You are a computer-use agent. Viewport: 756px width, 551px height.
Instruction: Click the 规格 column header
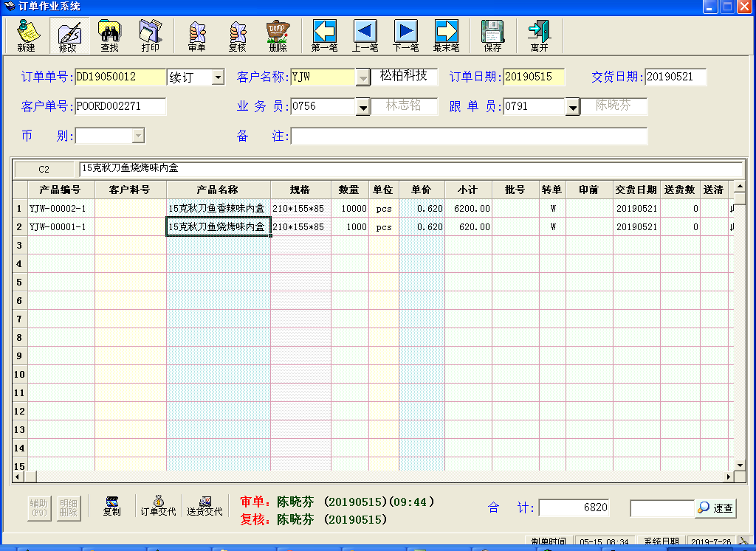301,190
